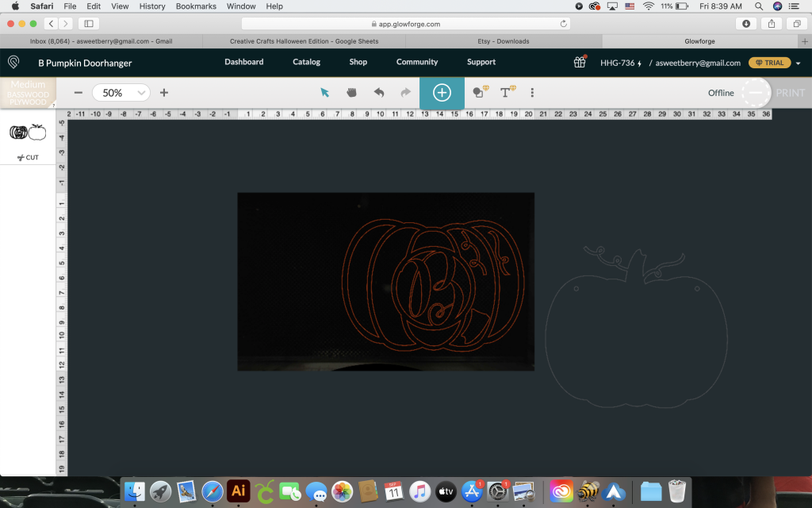The width and height of the screenshot is (812, 508).
Task: Choose the premium text tool
Action: click(507, 92)
